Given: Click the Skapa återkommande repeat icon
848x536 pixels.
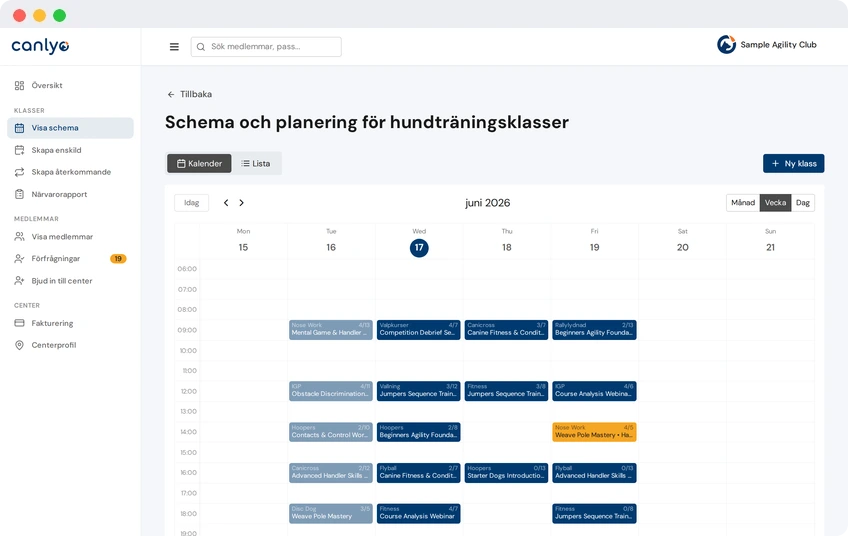Looking at the screenshot, I should 19,172.
